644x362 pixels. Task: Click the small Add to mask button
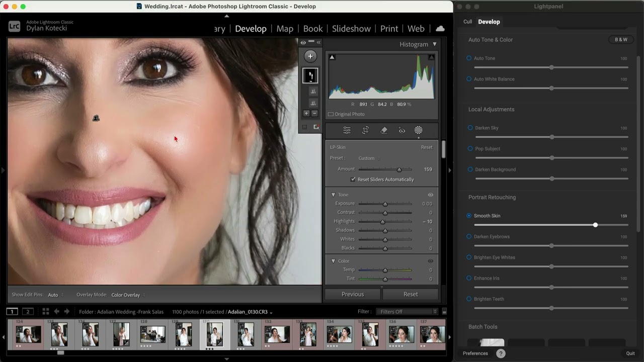click(x=306, y=114)
